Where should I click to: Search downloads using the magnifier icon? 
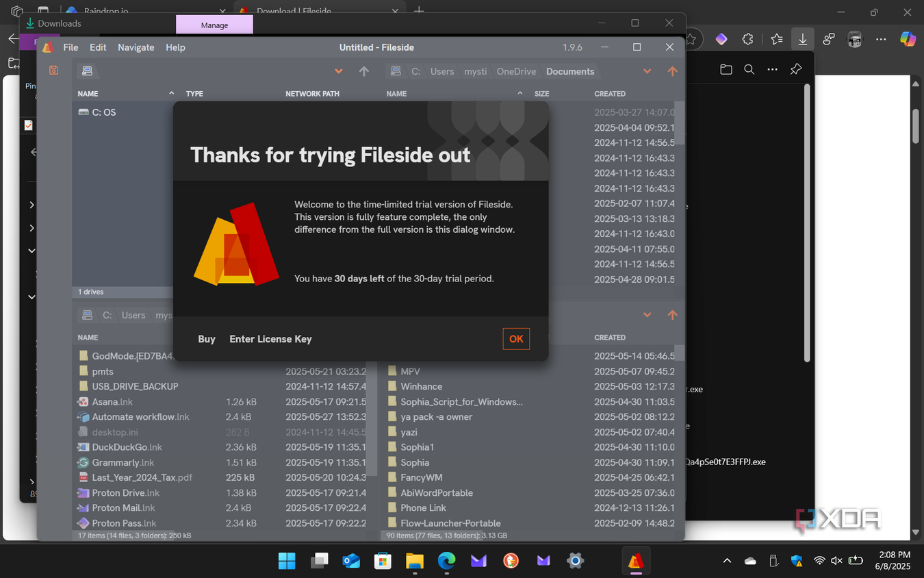[749, 69]
